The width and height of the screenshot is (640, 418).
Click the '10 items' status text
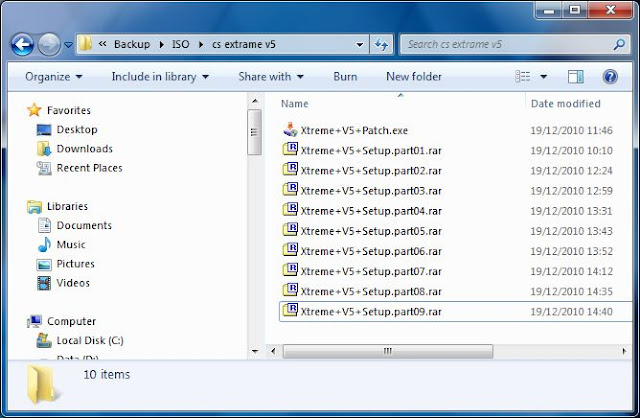(107, 374)
